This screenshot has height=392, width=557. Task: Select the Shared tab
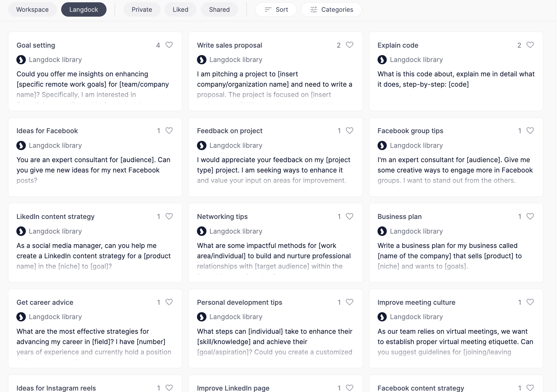(219, 9)
